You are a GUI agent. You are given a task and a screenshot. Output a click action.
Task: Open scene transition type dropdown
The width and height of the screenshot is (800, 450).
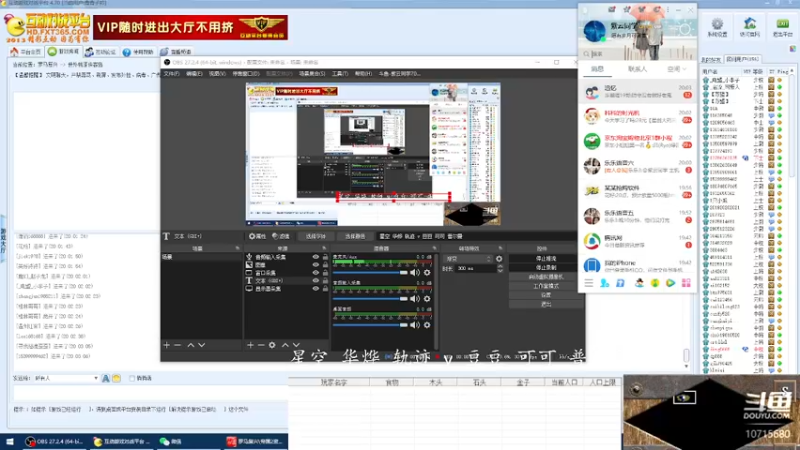click(467, 259)
